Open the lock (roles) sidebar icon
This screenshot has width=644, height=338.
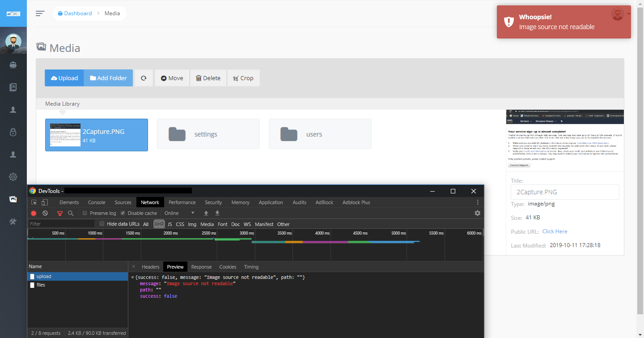point(13,132)
